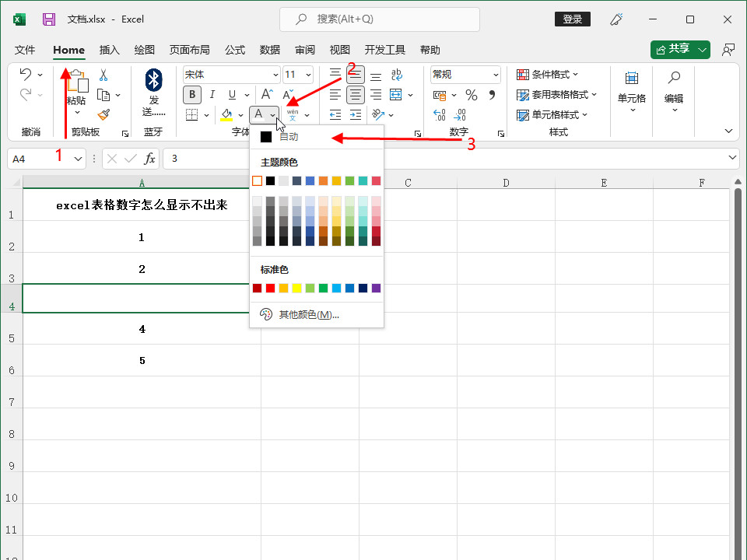Click the accounting number format icon
The image size is (747, 560).
pos(440,95)
